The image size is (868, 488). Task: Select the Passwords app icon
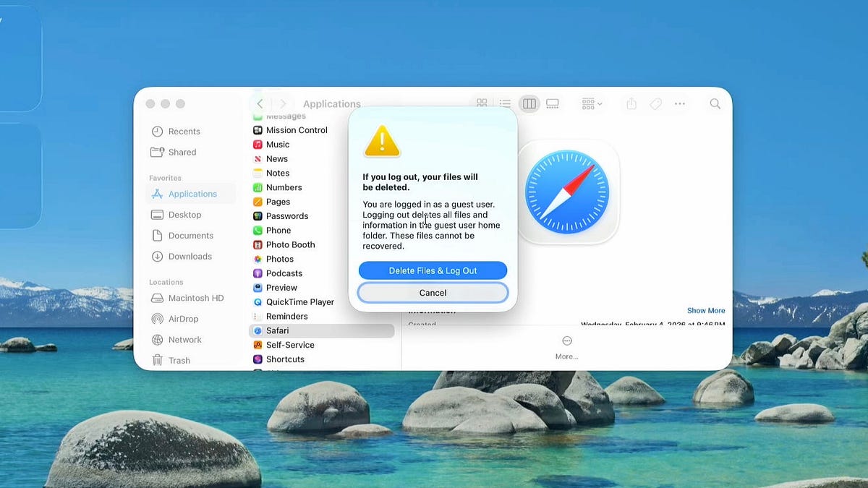tap(258, 216)
